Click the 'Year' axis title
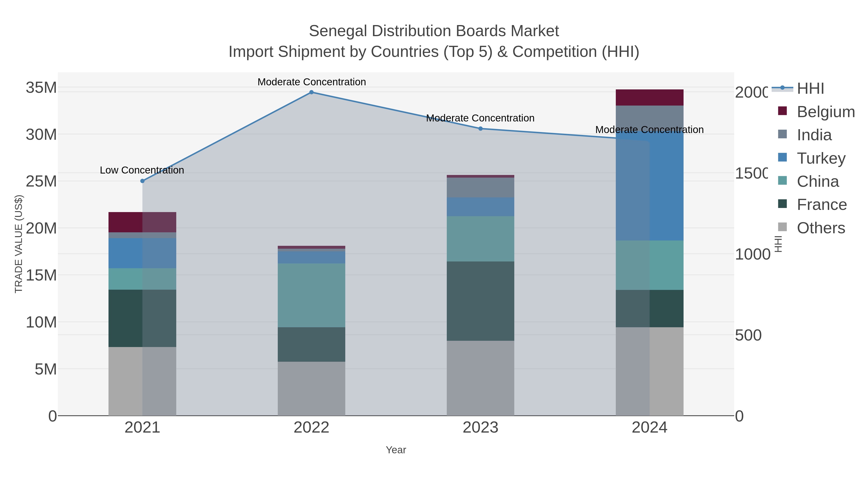Viewport: 868px width, 488px height. coord(396,450)
